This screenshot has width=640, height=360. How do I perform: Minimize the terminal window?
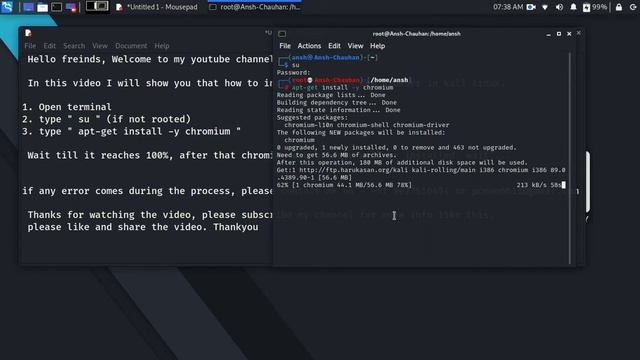pos(548,34)
